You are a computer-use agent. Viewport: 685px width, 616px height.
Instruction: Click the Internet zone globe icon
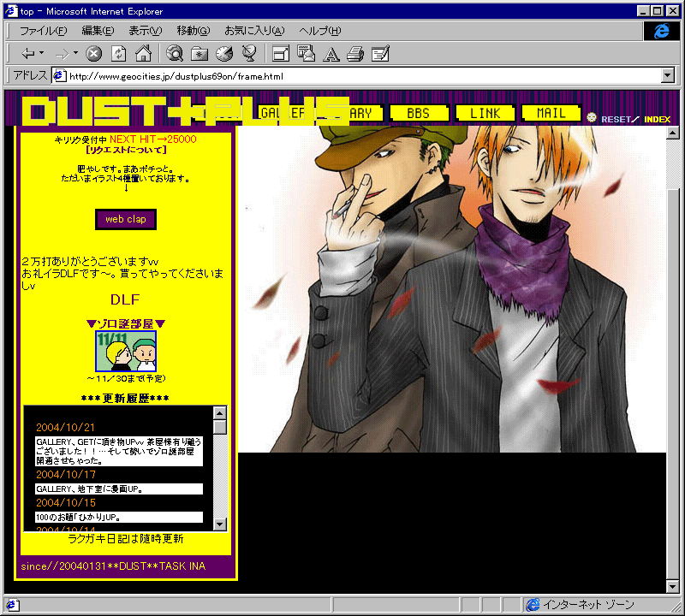(x=533, y=605)
